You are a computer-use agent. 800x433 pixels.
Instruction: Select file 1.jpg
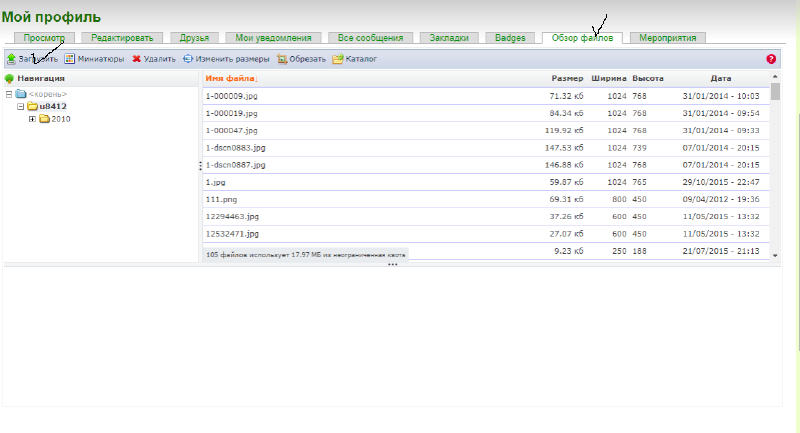click(x=215, y=182)
